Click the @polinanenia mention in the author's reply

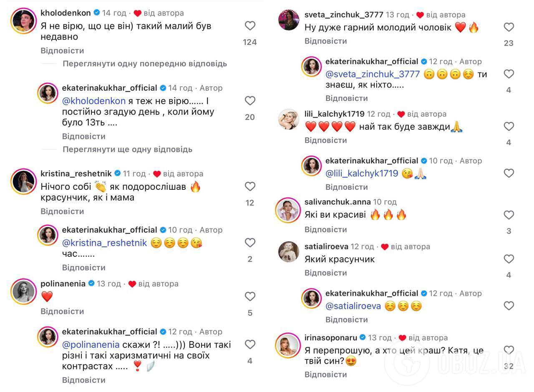pyautogui.click(x=91, y=345)
